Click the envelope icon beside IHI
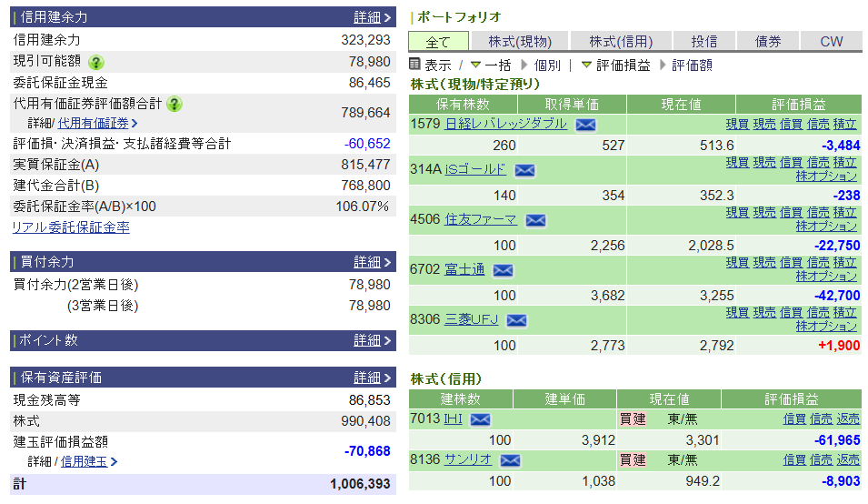 480,419
